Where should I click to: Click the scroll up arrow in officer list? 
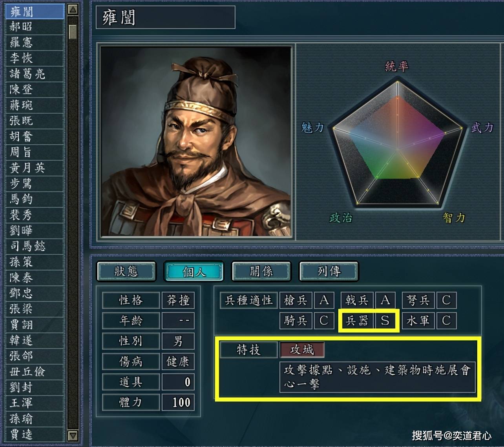[x=73, y=10]
